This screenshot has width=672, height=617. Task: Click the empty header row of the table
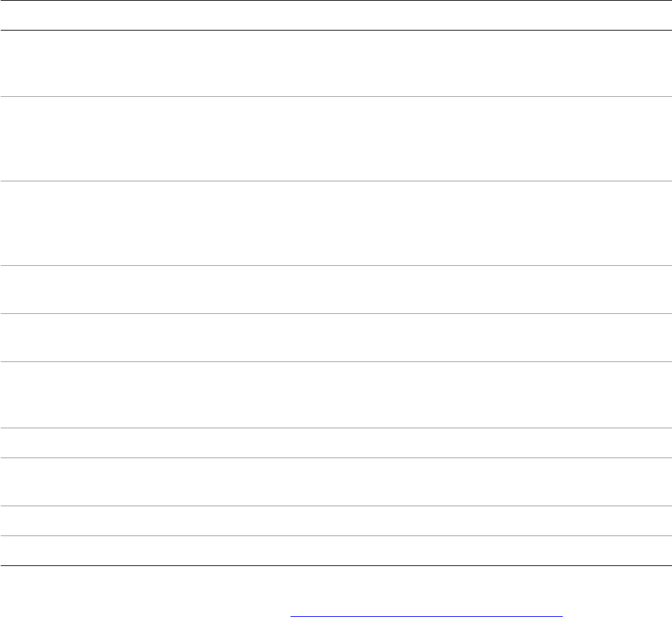click(336, 15)
